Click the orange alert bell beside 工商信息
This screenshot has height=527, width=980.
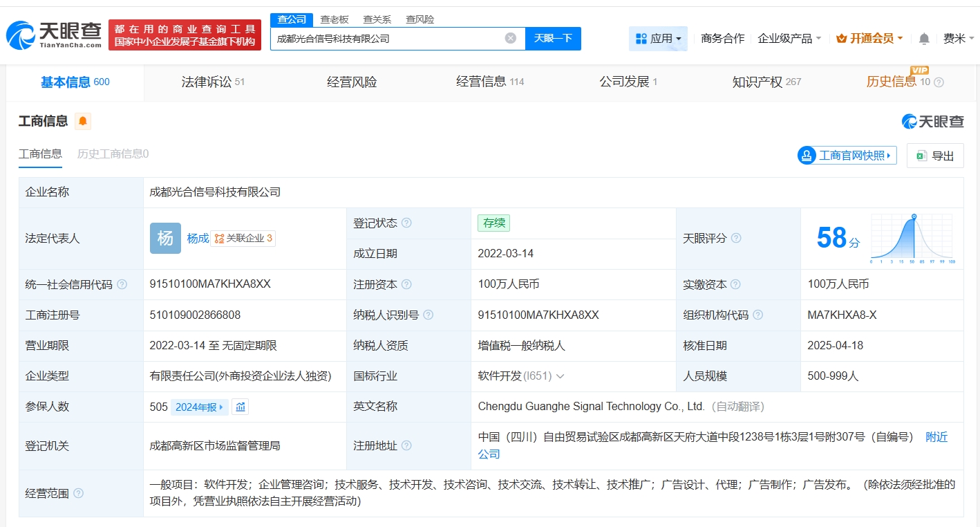[x=83, y=122]
